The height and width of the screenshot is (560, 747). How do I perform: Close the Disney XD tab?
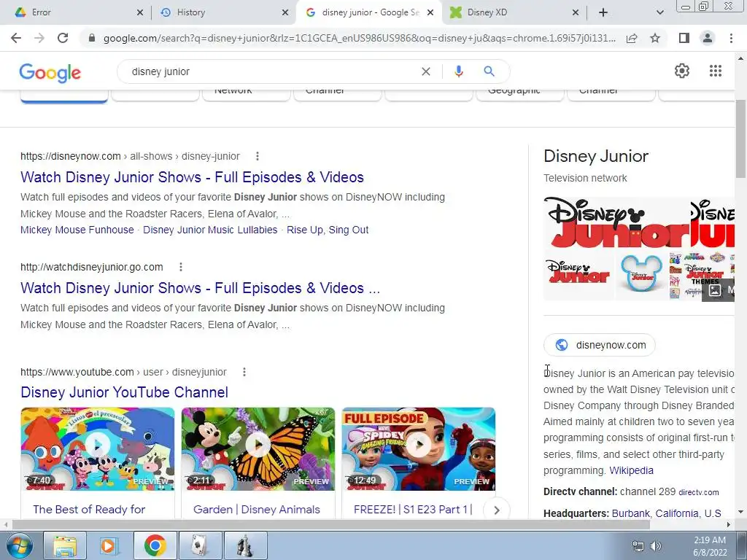click(x=576, y=12)
